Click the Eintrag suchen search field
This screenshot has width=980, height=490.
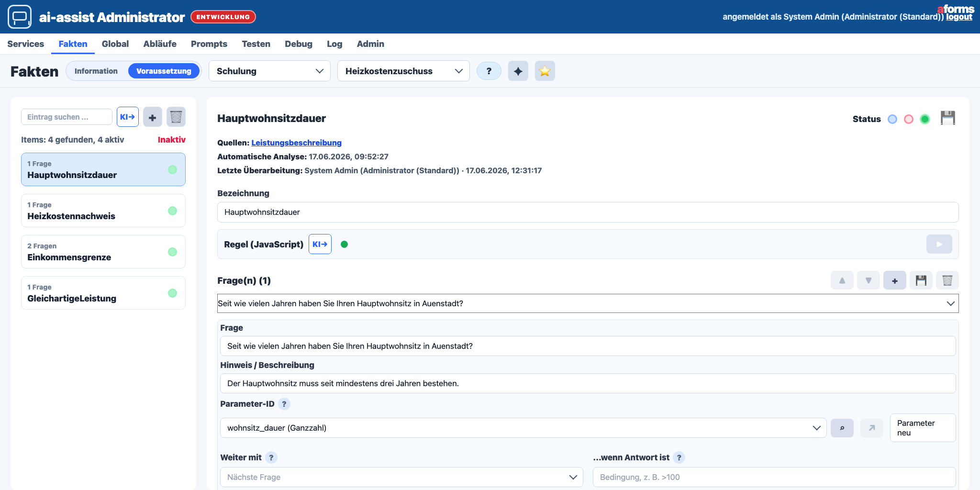tap(67, 117)
